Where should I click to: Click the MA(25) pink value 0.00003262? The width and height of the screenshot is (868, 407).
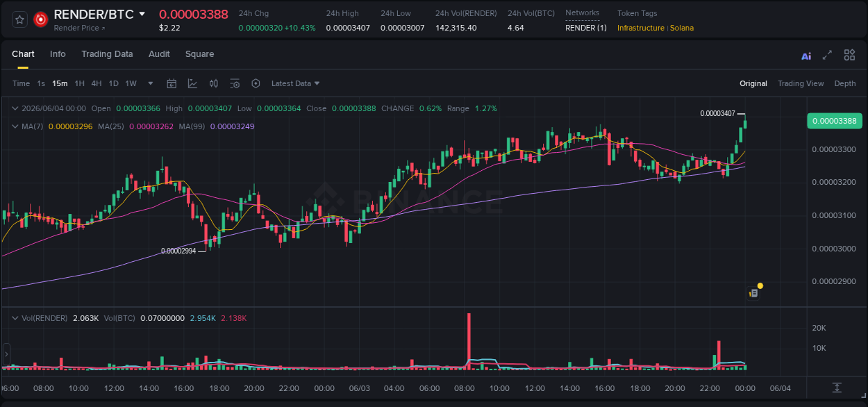click(151, 126)
